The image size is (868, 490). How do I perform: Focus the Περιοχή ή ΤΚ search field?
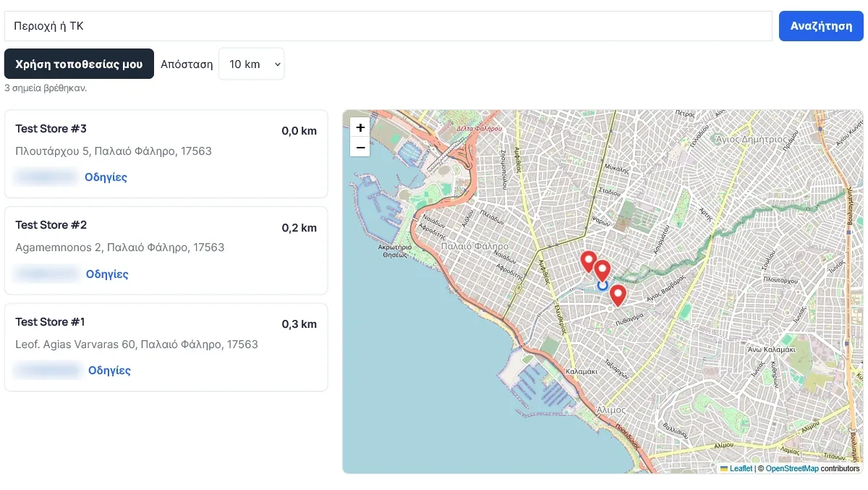coord(388,26)
